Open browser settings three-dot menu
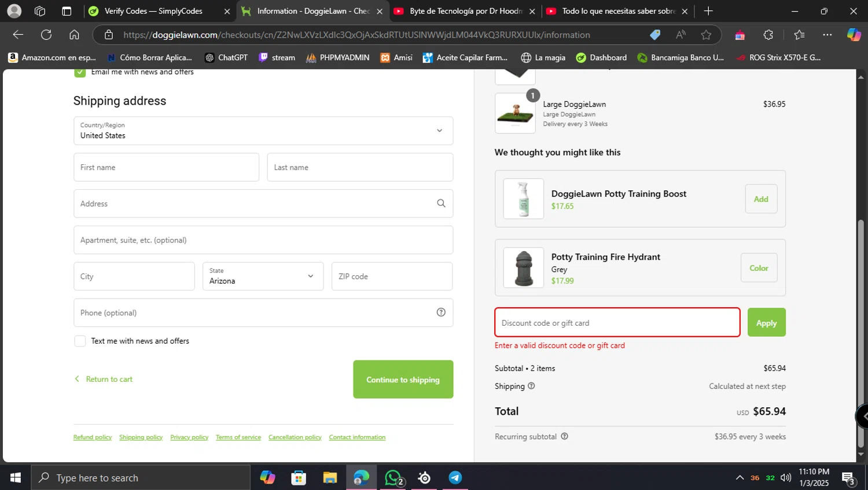868x490 pixels. click(x=827, y=35)
